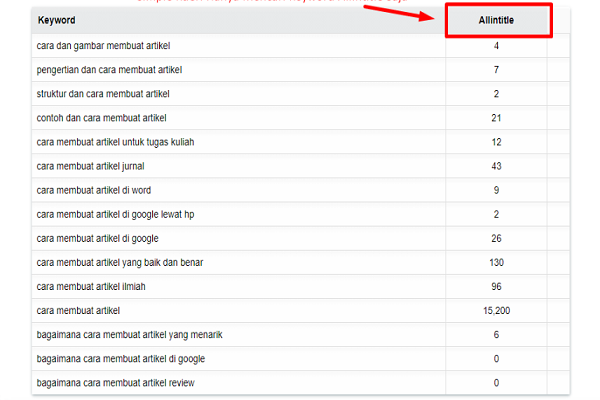The height and width of the screenshot is (400, 600).
Task: Click allintitle 0 for 'bagaimana cara membuat artikel di google'
Action: (496, 359)
